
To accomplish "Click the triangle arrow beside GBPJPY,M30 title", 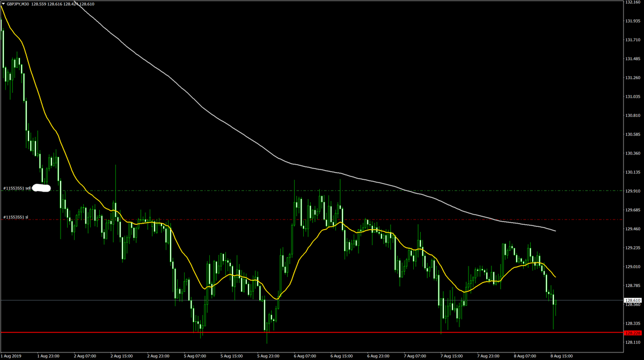I will [3, 4].
